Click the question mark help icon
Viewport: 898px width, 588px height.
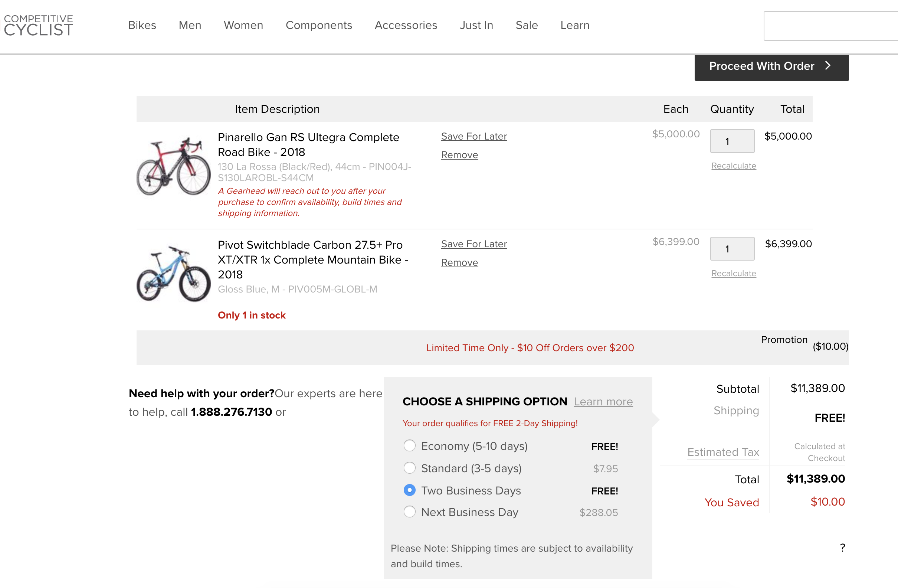tap(842, 548)
